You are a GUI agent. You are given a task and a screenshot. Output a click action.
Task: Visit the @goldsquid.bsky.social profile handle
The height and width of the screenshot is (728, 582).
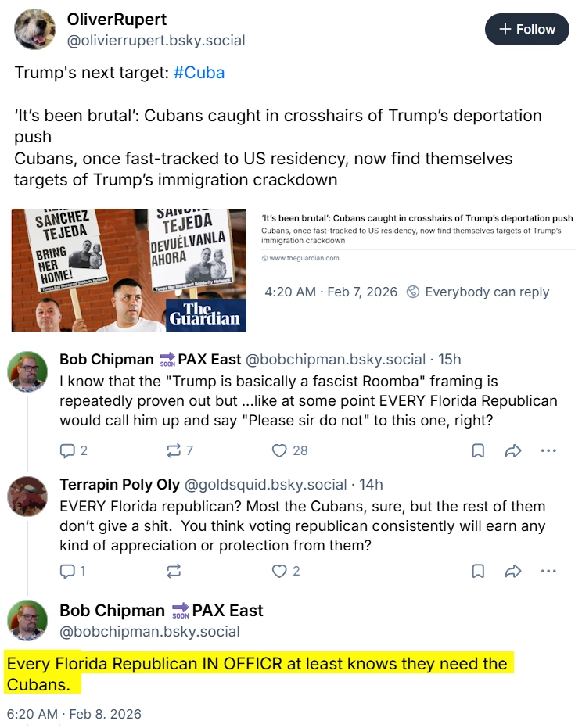(x=266, y=484)
